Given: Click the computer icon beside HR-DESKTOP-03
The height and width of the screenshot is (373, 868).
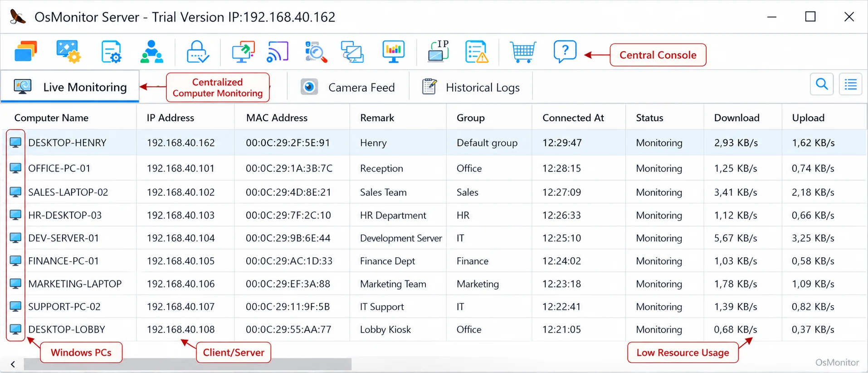Looking at the screenshot, I should [x=15, y=215].
